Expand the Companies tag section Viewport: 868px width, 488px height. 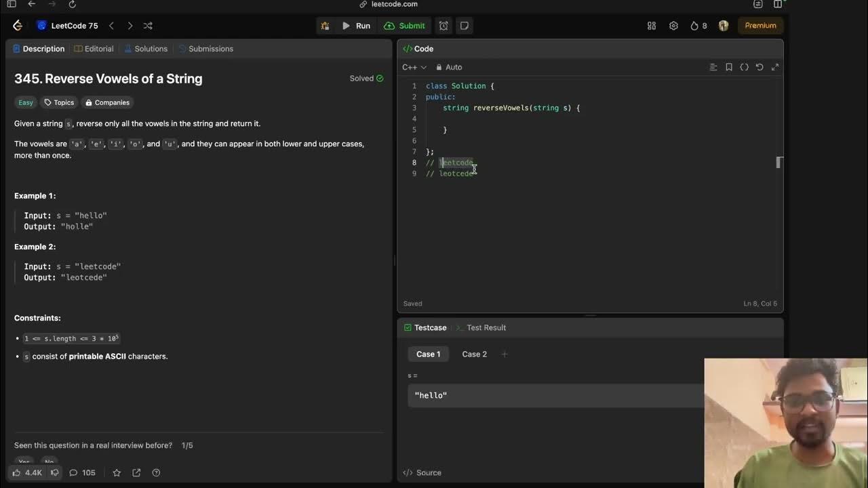pos(107,102)
